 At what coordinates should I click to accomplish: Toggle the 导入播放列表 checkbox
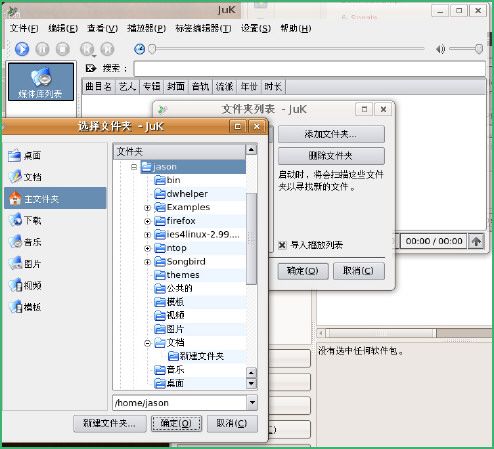pyautogui.click(x=282, y=245)
